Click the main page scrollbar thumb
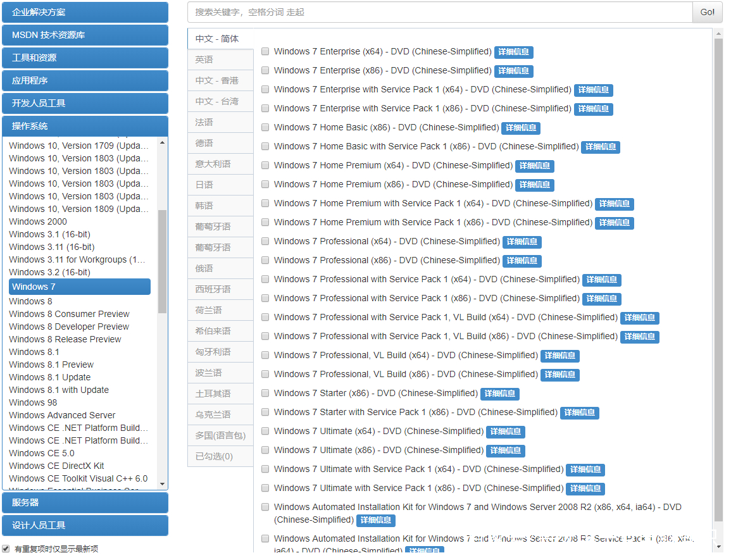731x560 pixels. tap(718, 280)
